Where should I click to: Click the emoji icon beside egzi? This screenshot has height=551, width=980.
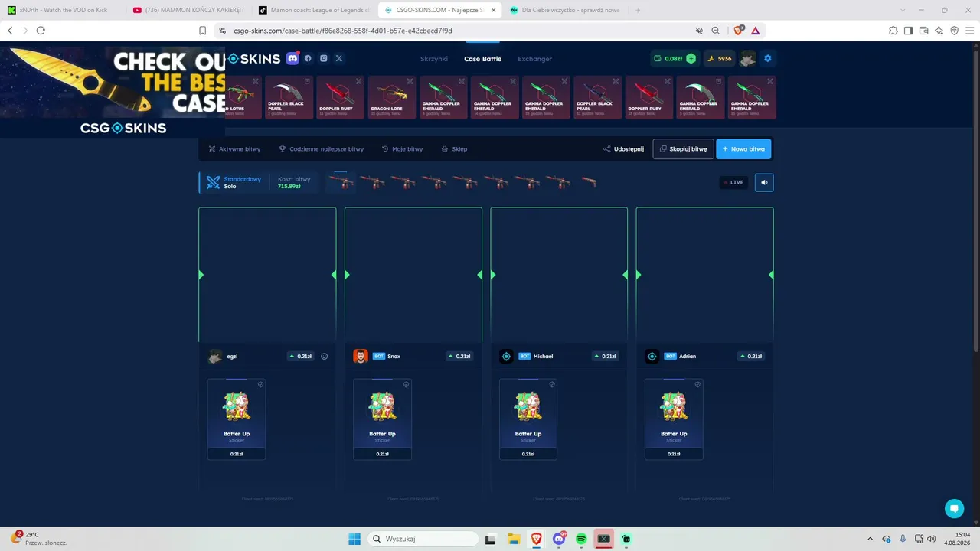click(325, 356)
